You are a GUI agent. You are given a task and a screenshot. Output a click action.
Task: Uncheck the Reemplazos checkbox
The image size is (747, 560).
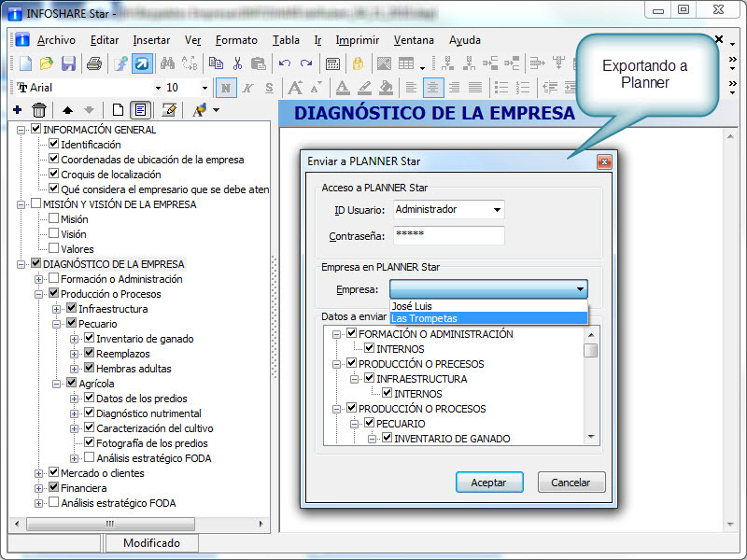coord(89,353)
